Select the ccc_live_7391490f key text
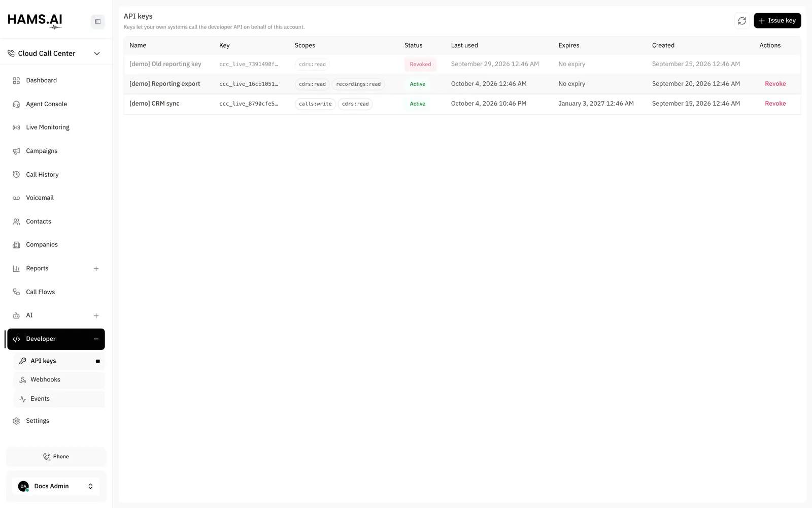 pos(249,65)
